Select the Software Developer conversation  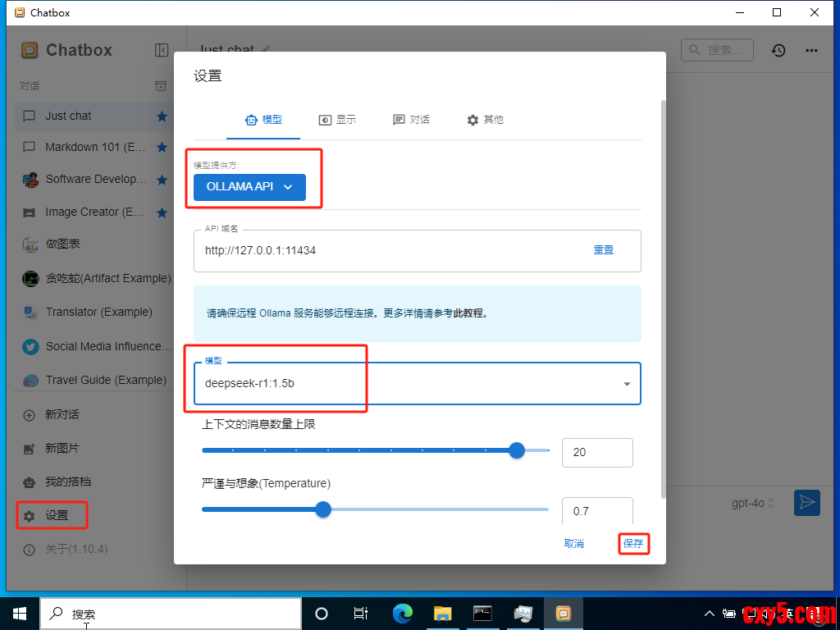94,180
